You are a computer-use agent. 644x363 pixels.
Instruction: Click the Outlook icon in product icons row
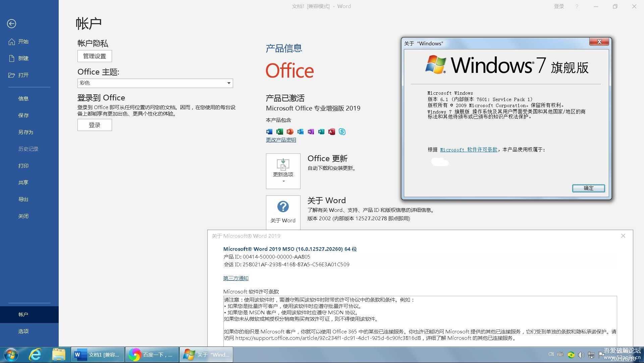point(300,132)
